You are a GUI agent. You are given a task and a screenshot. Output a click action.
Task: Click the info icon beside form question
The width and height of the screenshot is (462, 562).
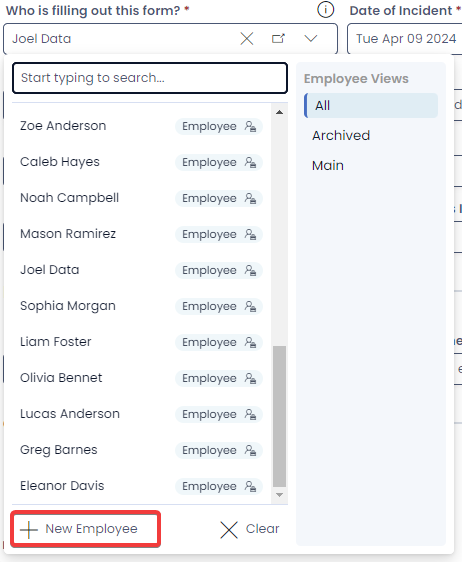click(325, 10)
